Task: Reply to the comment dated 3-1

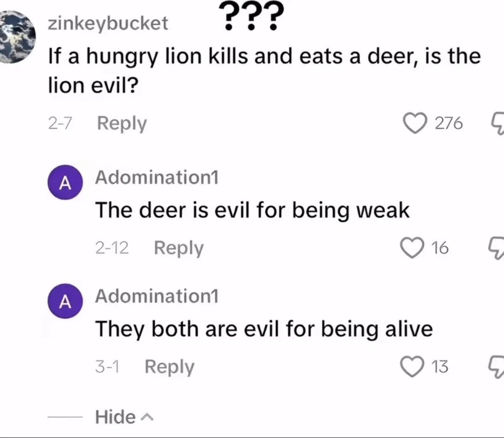Action: 169,367
